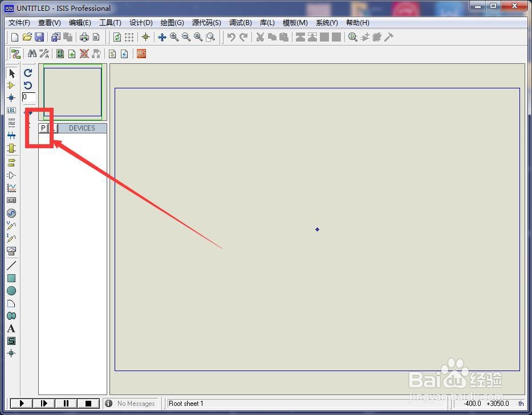The image size is (532, 415).
Task: Toggle the wire autorouter
Action: pos(15,54)
